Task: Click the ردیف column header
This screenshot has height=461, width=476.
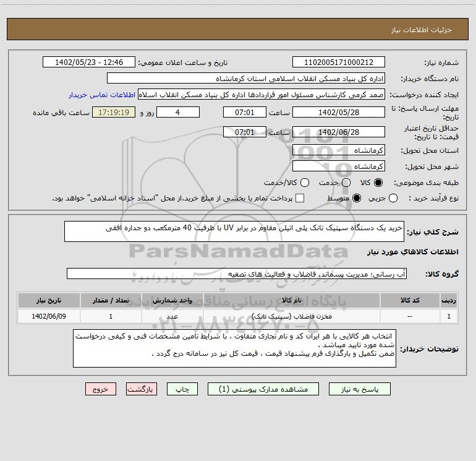Action: 449,300
